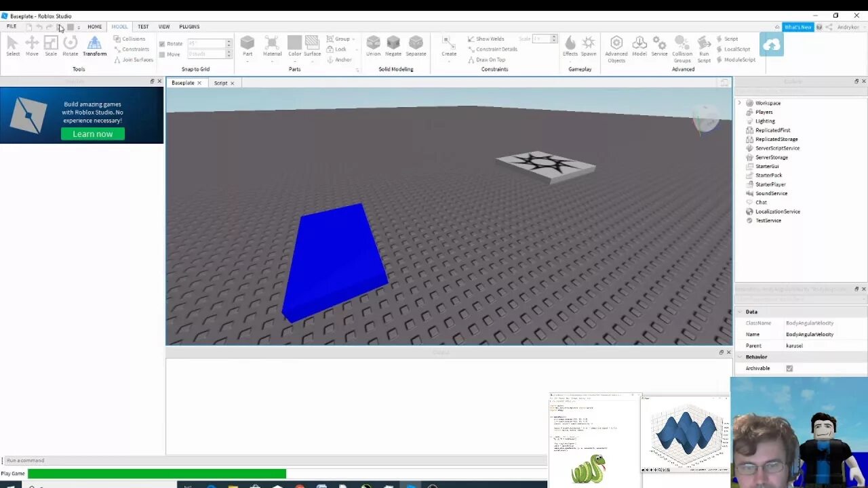Enable the Move snap checkbox
Viewport: 868px width, 488px height.
[x=162, y=54]
